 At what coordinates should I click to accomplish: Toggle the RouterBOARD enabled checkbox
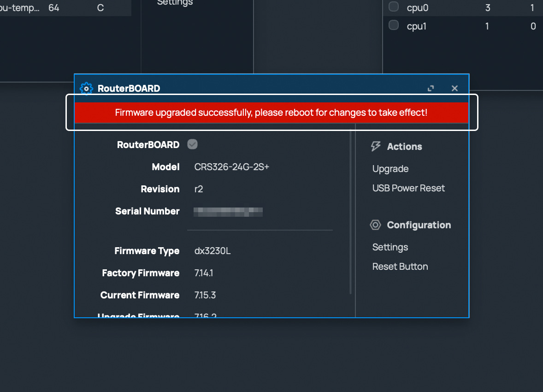[x=193, y=144]
